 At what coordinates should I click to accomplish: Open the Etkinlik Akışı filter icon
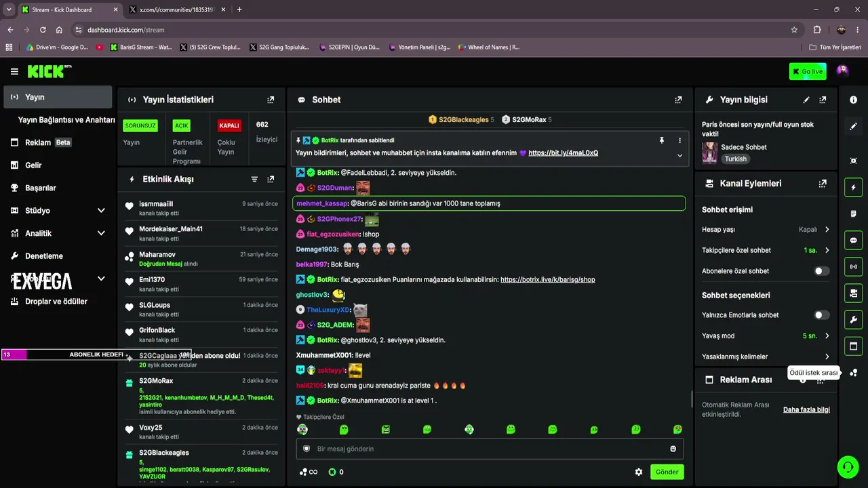254,179
